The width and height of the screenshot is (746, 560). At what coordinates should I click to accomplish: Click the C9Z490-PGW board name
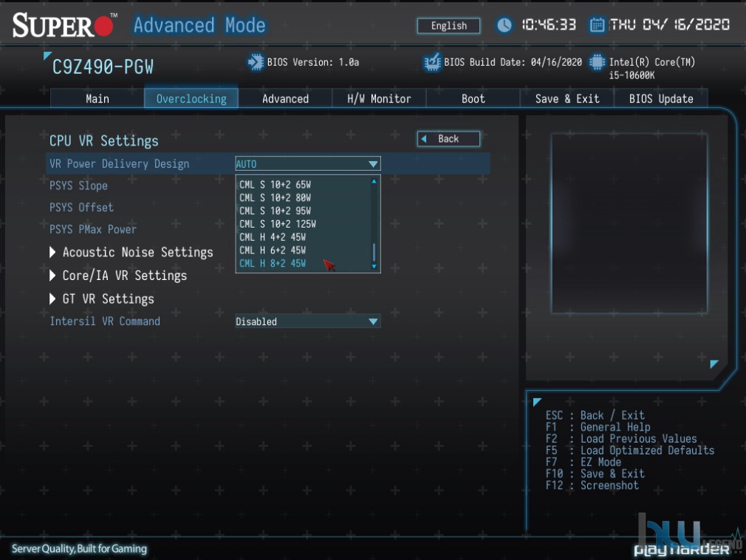tap(103, 67)
